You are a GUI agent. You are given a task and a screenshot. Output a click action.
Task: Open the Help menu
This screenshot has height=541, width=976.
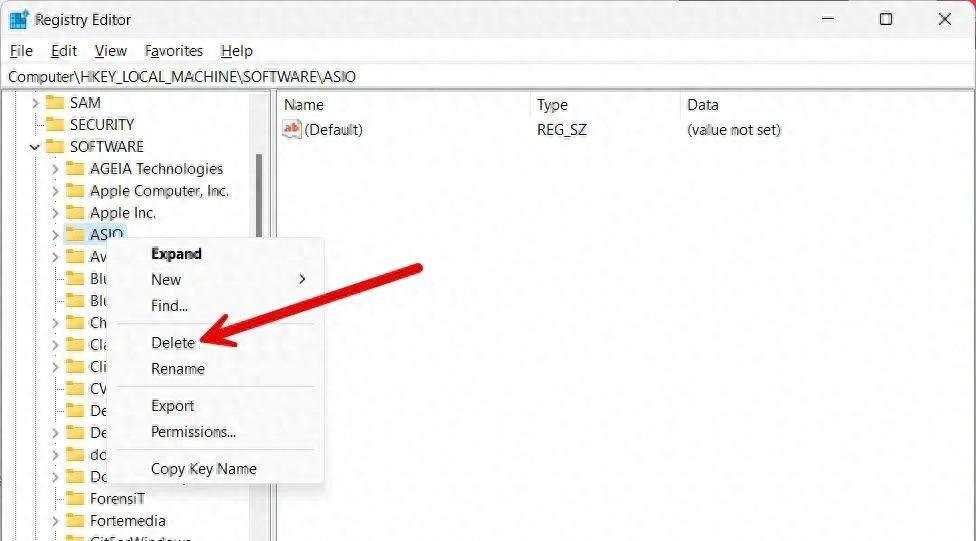pos(237,51)
